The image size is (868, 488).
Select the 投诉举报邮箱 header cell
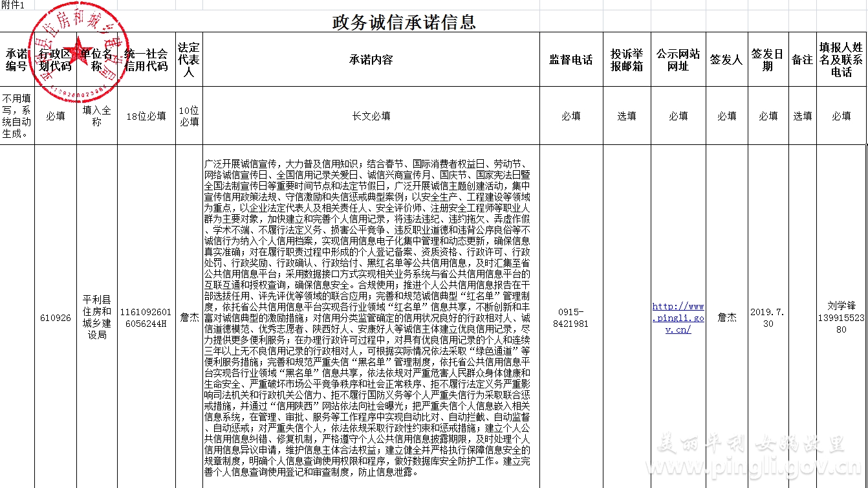point(627,60)
